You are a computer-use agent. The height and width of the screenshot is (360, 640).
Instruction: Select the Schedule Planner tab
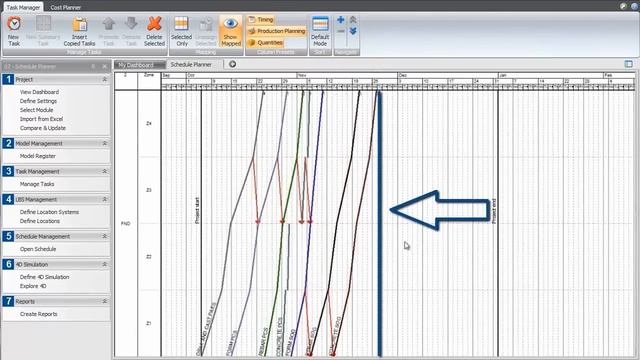point(191,64)
